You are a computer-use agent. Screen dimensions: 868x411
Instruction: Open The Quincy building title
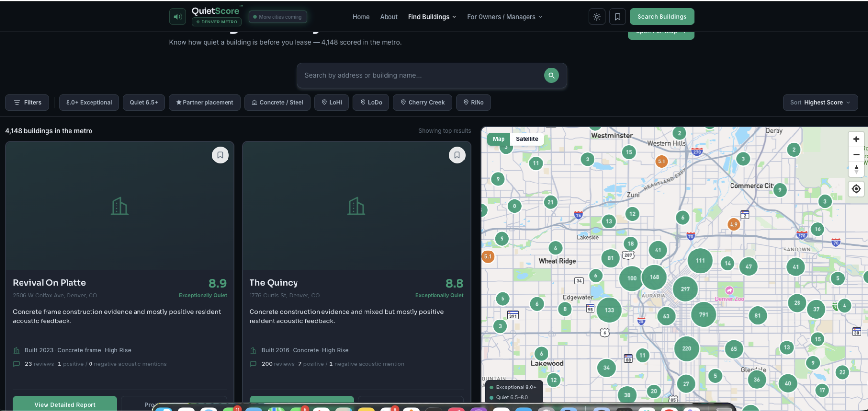(274, 283)
